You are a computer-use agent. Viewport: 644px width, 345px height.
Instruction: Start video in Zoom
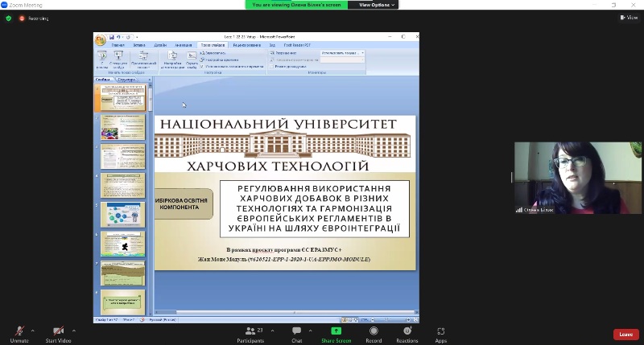tap(58, 335)
